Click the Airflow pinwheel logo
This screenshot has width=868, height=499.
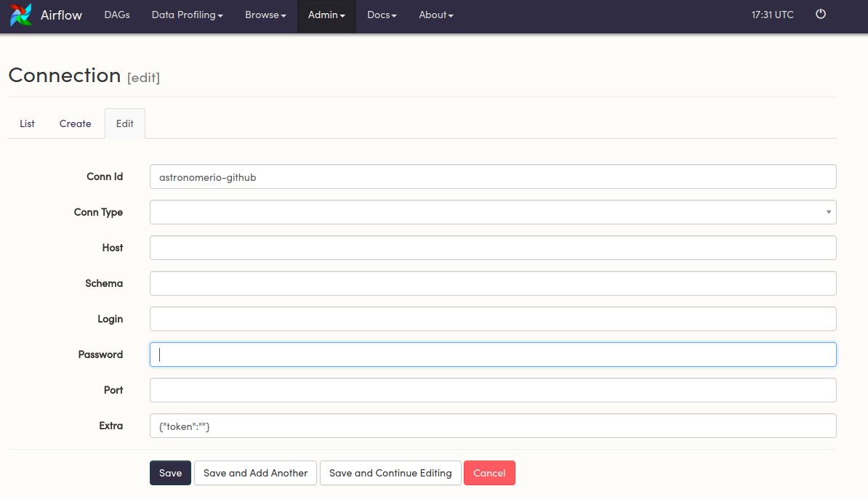click(20, 15)
